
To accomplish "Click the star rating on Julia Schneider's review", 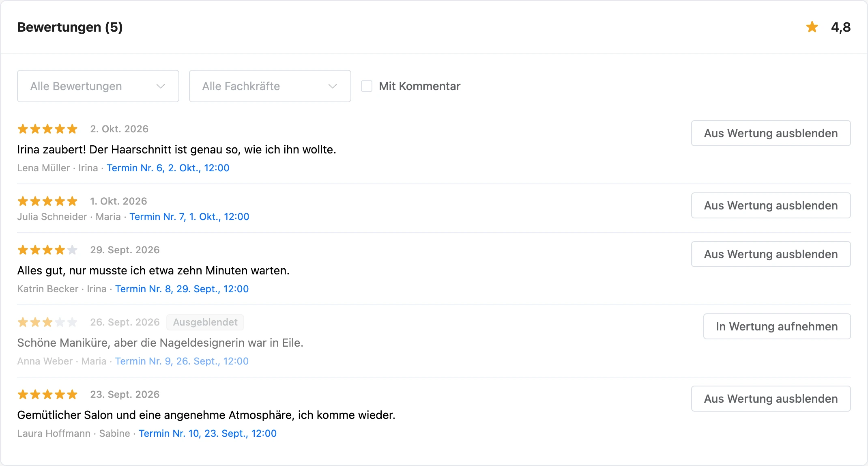I will pyautogui.click(x=47, y=201).
